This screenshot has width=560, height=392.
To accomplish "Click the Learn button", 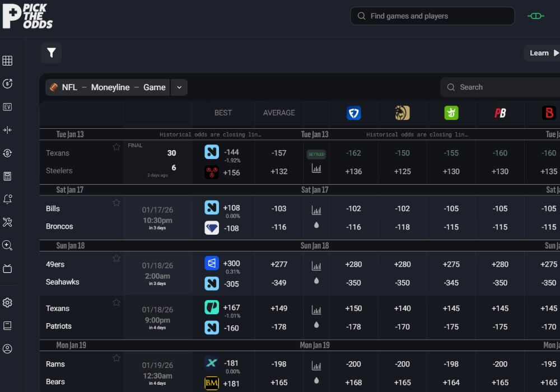I will click(539, 53).
